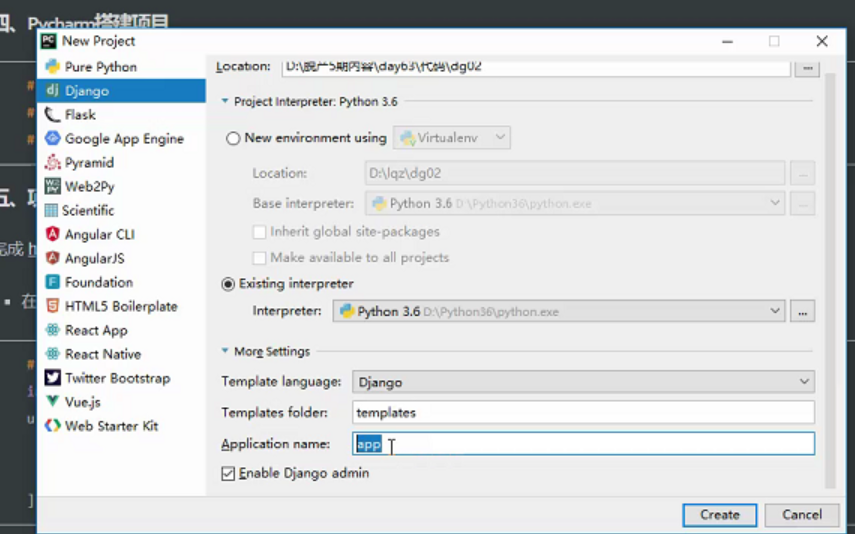The height and width of the screenshot is (534, 855).
Task: Click the Twitter Bootstrap icon
Action: pos(53,378)
